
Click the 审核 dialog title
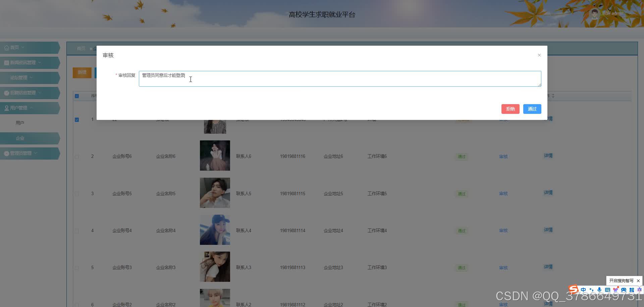[108, 55]
